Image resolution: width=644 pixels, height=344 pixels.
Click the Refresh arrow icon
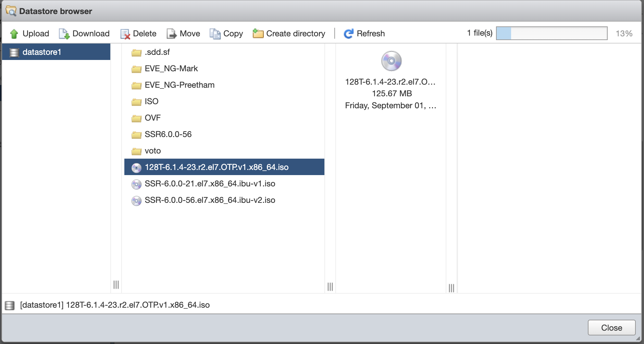tap(349, 34)
